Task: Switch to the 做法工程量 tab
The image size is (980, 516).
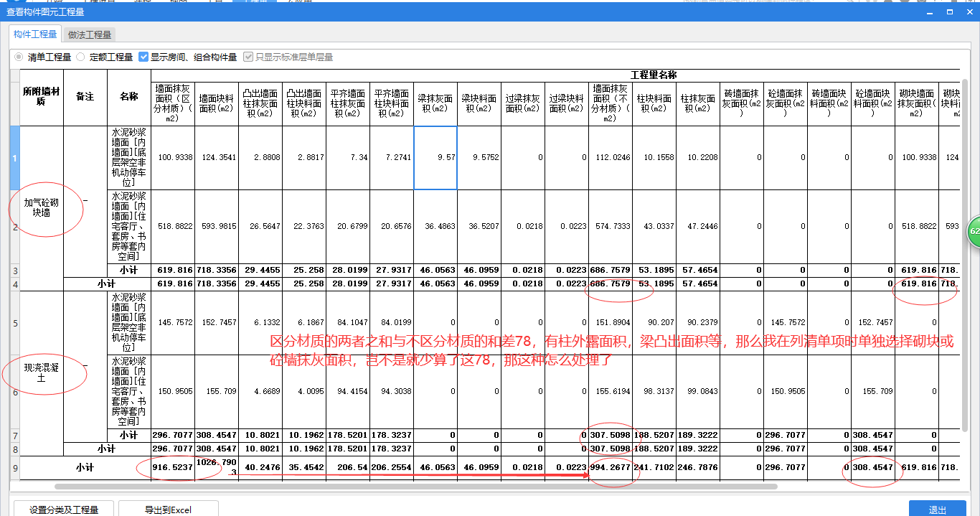Action: click(90, 34)
